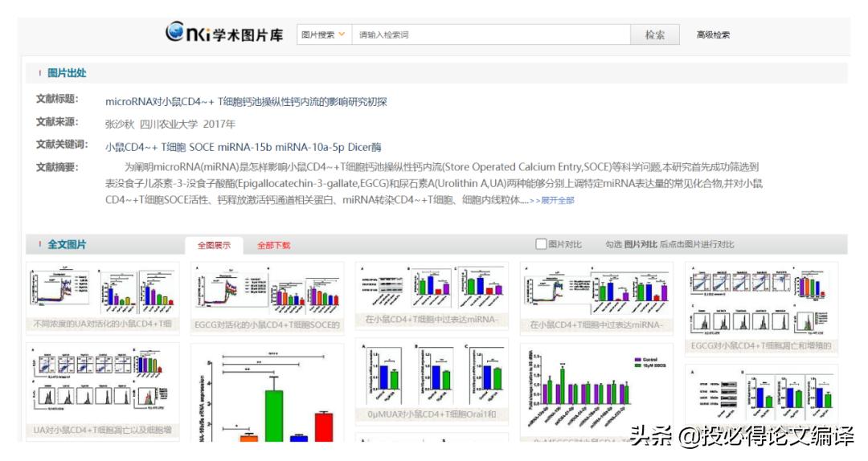This screenshot has height=461, width=868.
Task: Open the large bar chart thumbnail with orange, green, red bars
Action: [268, 393]
